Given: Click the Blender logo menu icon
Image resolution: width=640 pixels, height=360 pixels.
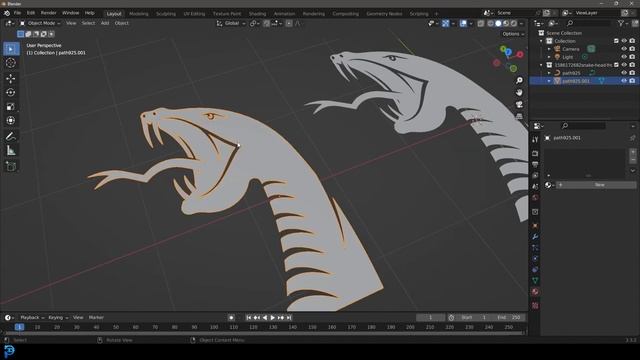Looking at the screenshot, I should pyautogui.click(x=7, y=13).
